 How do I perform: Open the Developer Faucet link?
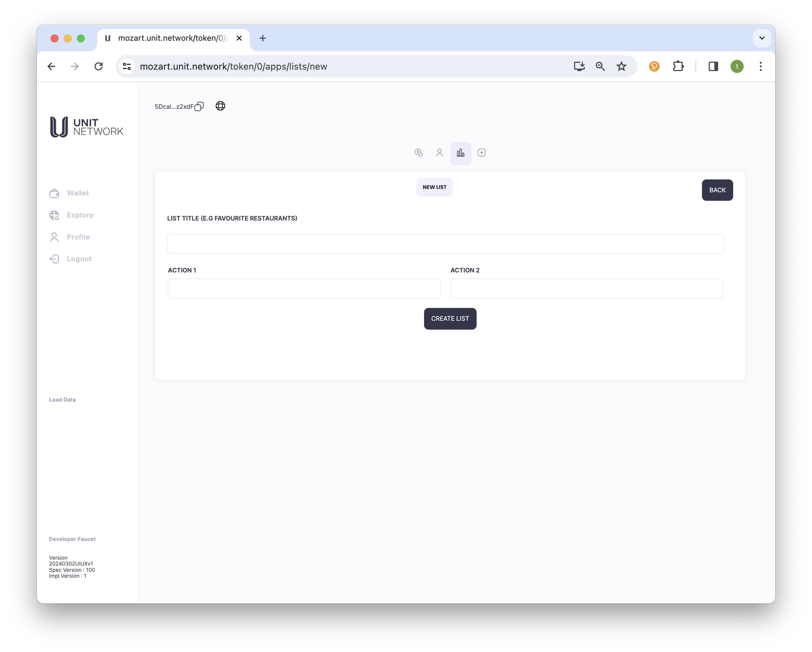72,539
